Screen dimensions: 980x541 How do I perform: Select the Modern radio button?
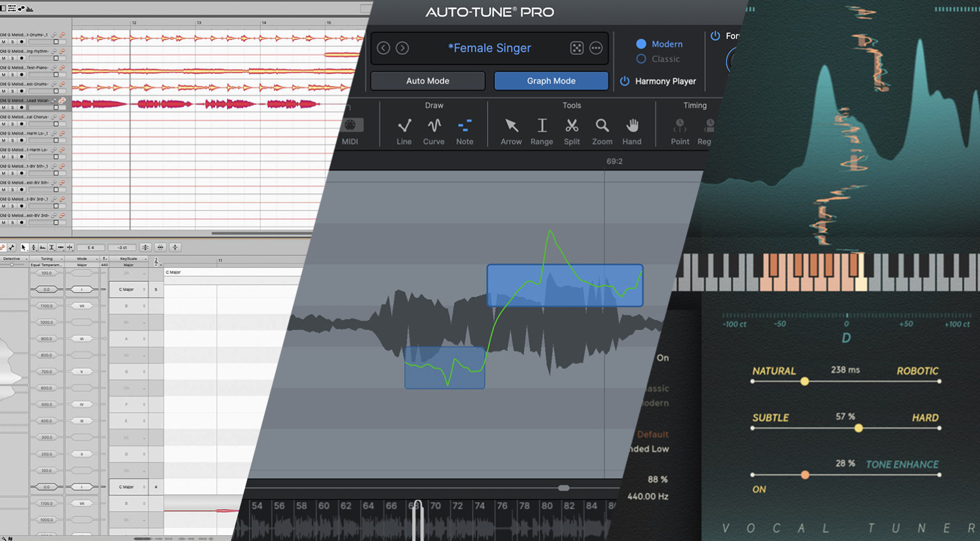pos(641,44)
